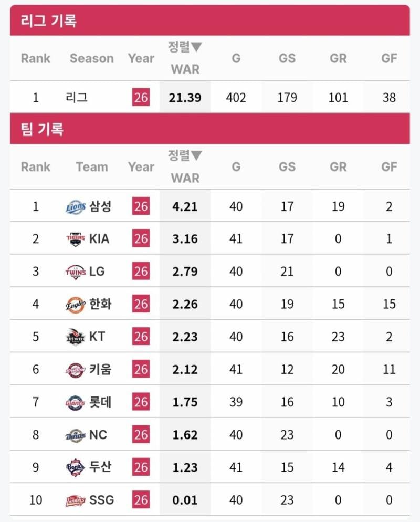
Task: Click the Hanwha Eagles team logo
Action: point(76,304)
